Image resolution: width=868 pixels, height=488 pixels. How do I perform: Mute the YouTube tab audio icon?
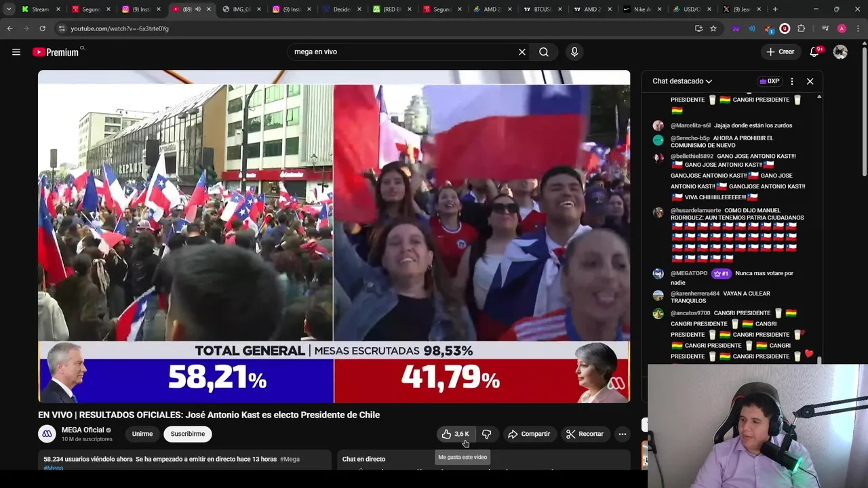point(197,9)
